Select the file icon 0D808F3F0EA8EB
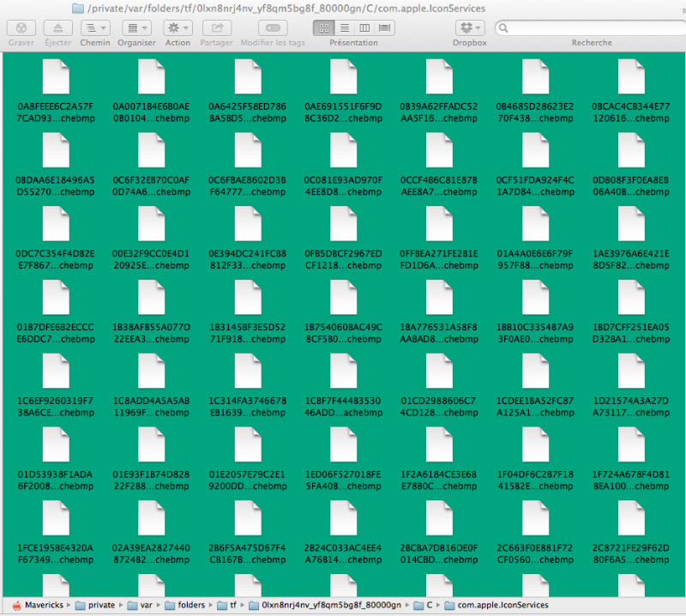Screen dimensions: 686x616 pyautogui.click(x=631, y=151)
